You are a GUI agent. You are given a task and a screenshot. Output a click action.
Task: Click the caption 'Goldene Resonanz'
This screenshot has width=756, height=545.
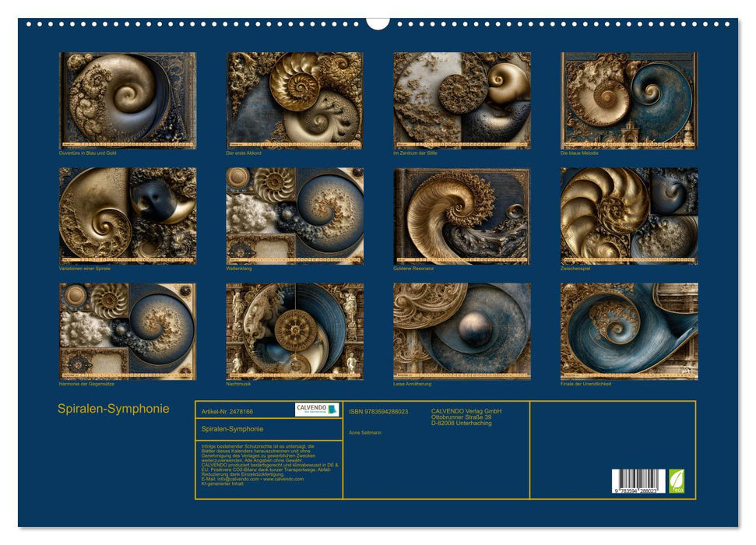point(413,268)
